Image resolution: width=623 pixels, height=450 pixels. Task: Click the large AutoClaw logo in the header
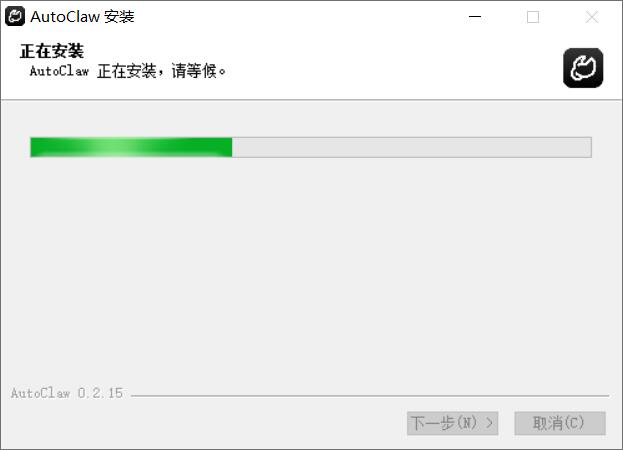(x=583, y=68)
